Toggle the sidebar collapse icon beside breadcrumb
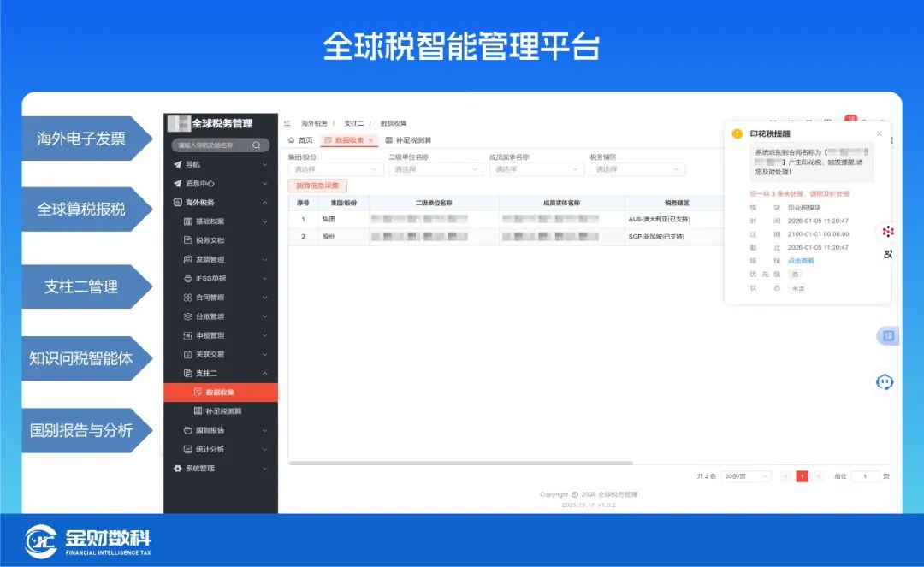924x567 pixels. (287, 123)
